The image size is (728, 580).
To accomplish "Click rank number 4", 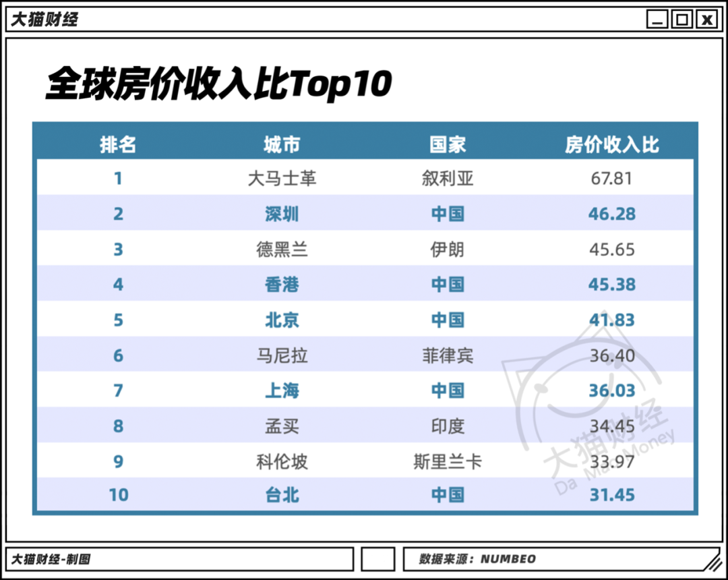I will 119,284.
